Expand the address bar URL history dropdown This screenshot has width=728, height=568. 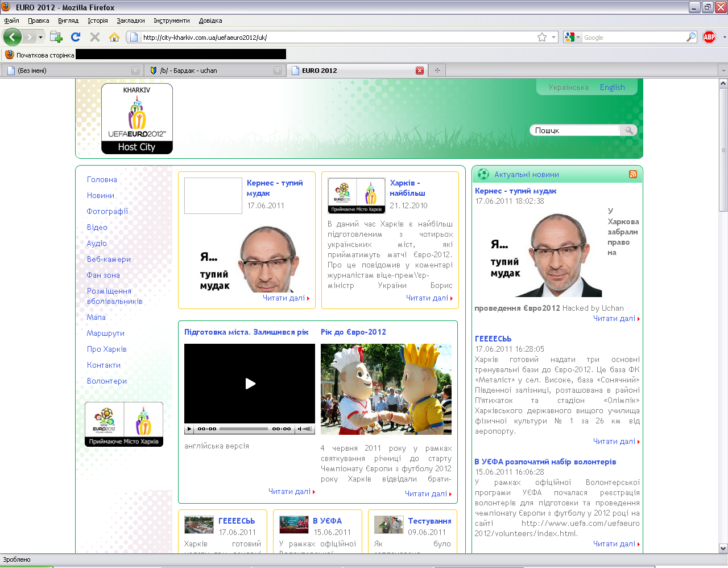pos(553,38)
